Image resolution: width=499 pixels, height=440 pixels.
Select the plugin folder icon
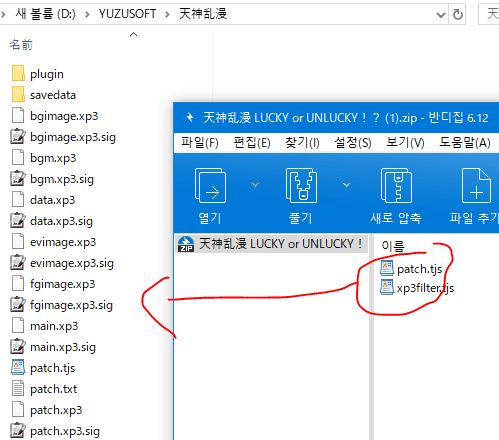[x=18, y=73]
